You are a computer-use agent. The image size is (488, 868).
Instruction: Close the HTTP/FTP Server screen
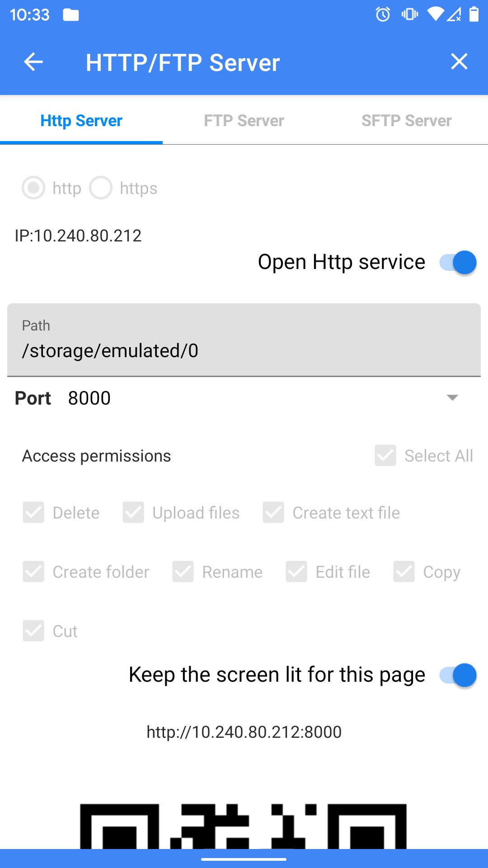tap(459, 62)
